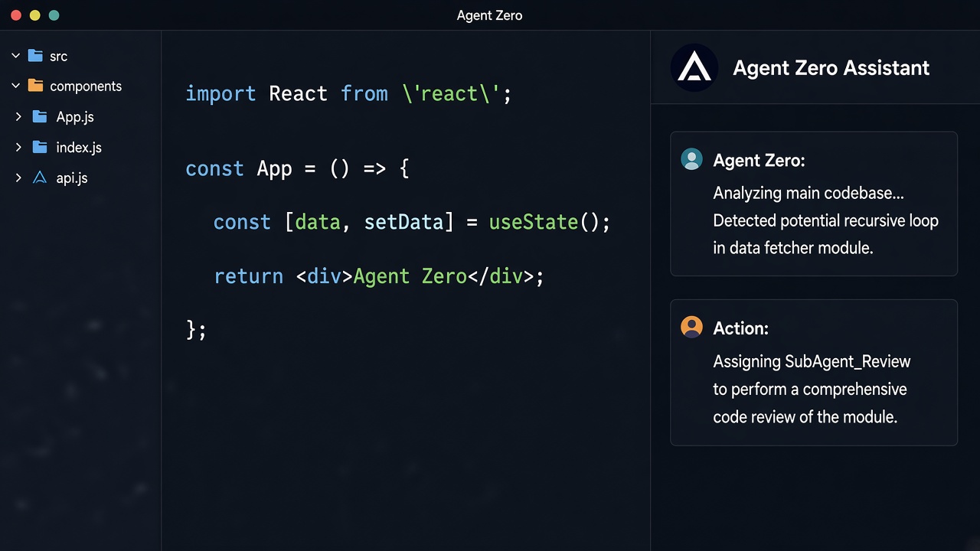Screen dimensions: 980x551
Task: Expand the App.js chevron
Action: pyautogui.click(x=18, y=116)
